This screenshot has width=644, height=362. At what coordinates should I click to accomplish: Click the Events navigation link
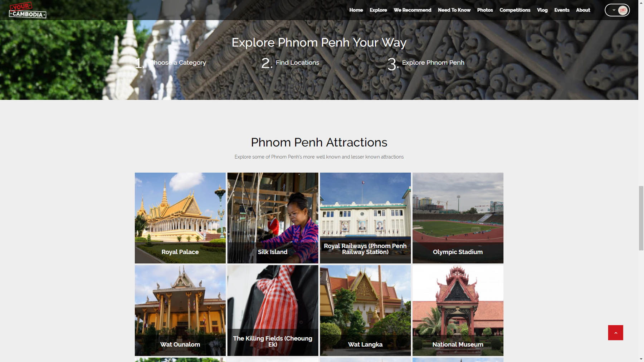point(562,10)
